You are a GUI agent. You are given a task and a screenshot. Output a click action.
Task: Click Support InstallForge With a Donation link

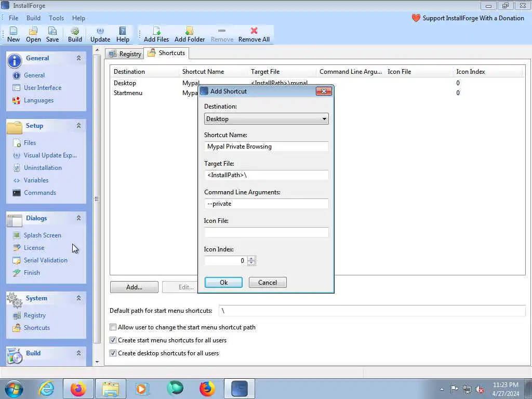(473, 18)
